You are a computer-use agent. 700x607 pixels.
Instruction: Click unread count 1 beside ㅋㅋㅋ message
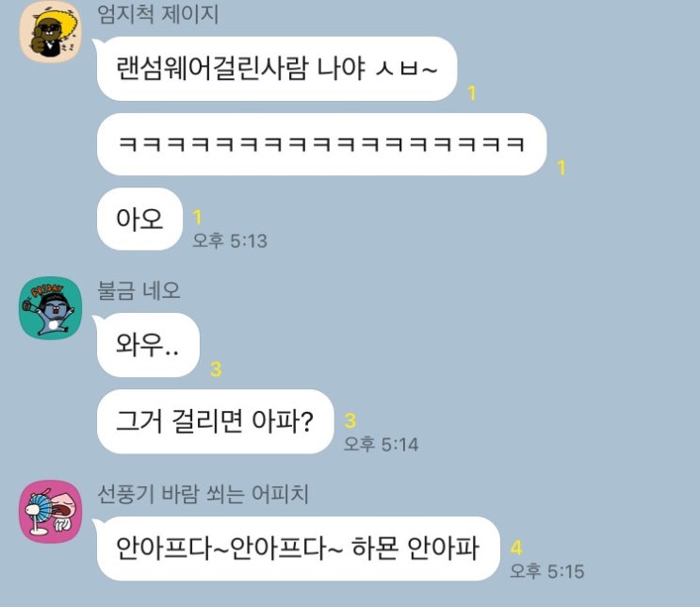point(562,168)
